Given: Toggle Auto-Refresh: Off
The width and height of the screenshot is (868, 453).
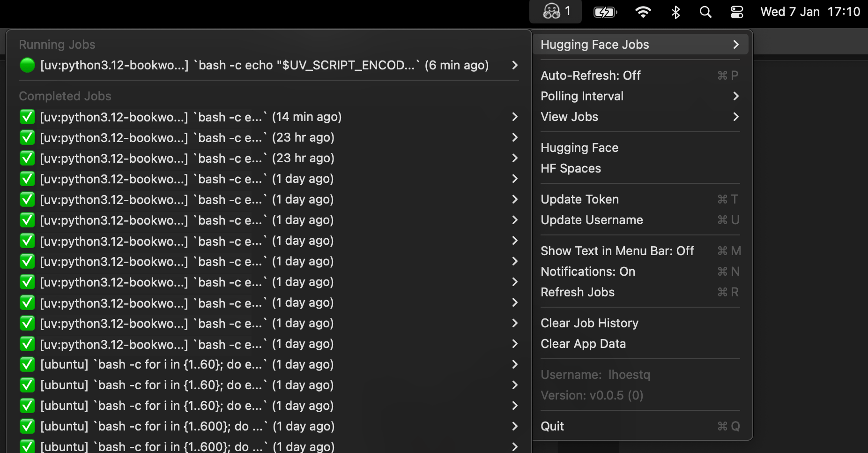Looking at the screenshot, I should pyautogui.click(x=590, y=75).
